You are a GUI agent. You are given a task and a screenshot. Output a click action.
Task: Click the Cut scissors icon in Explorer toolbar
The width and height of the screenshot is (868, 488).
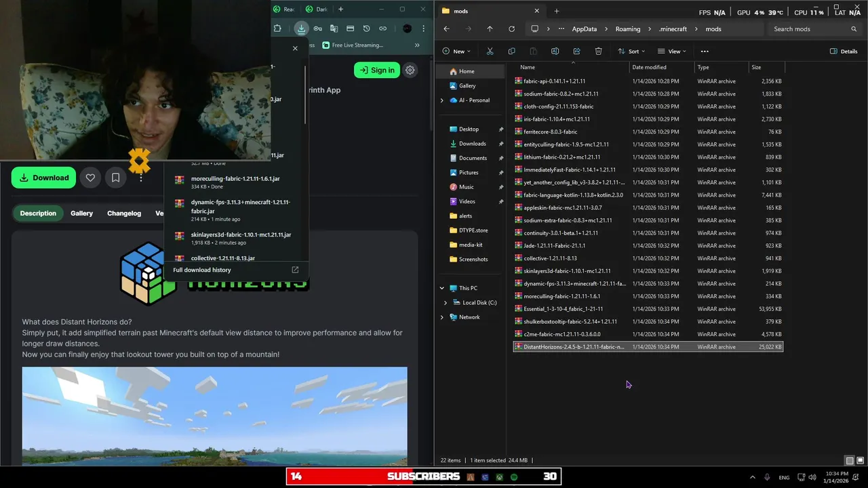point(490,51)
